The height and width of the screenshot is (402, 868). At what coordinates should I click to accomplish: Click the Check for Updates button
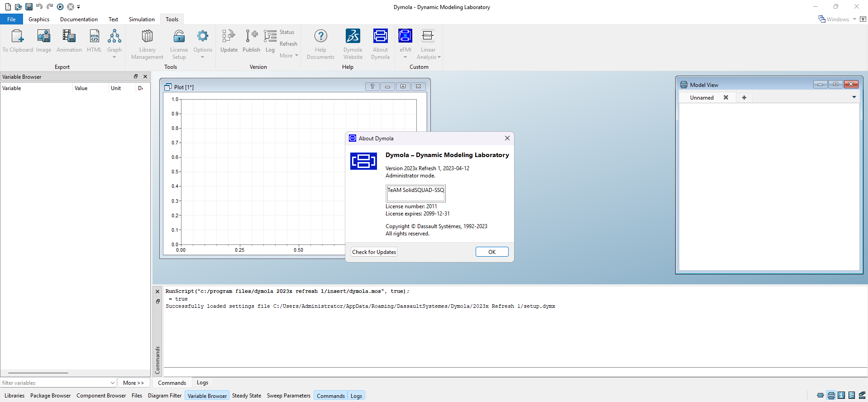coord(374,252)
